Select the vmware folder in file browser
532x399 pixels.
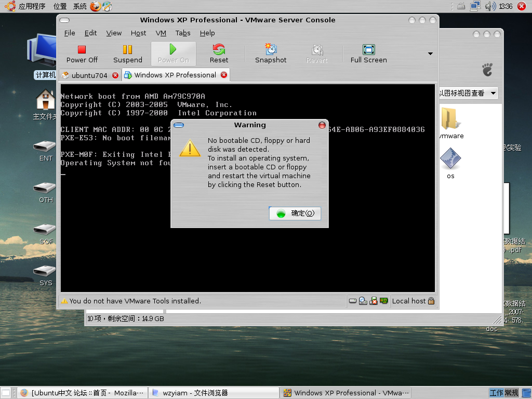coord(451,124)
